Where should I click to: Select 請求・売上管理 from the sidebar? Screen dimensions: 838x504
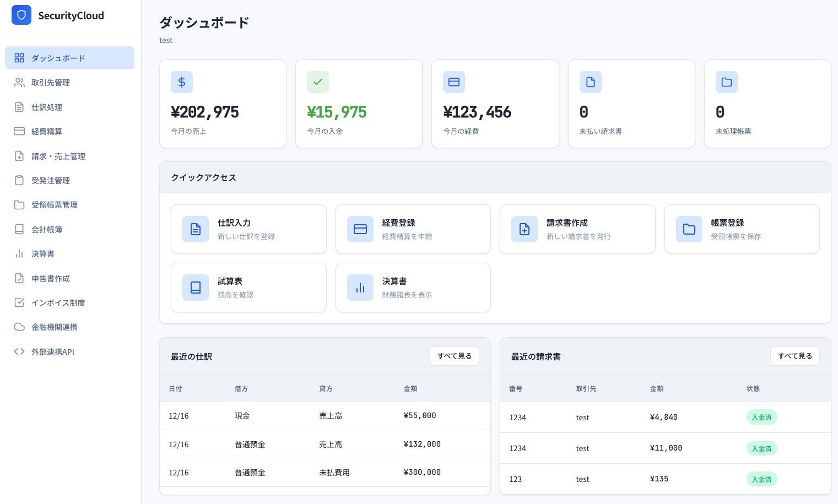(x=58, y=156)
